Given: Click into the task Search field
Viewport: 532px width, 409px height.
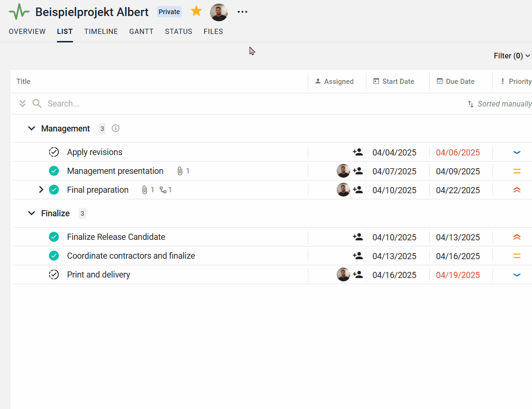Looking at the screenshot, I should (x=141, y=104).
